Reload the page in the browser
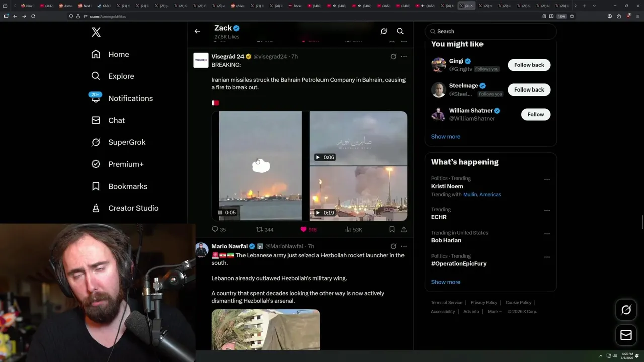 pos(33,16)
